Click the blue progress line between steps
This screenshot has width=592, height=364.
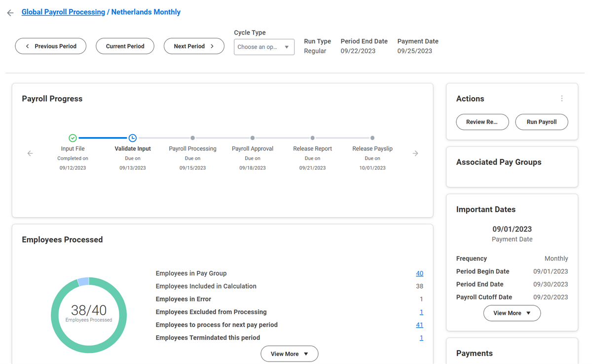coord(103,138)
